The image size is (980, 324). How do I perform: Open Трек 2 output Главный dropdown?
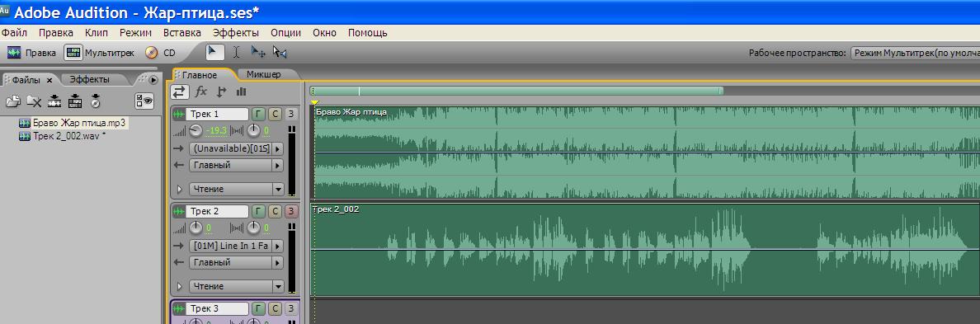pyautogui.click(x=236, y=263)
